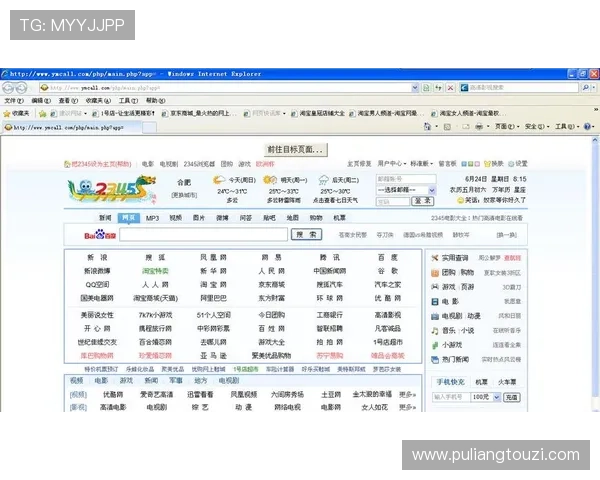The image size is (600, 480).
Task: Switch to the MP3 search tab
Action: click(152, 218)
